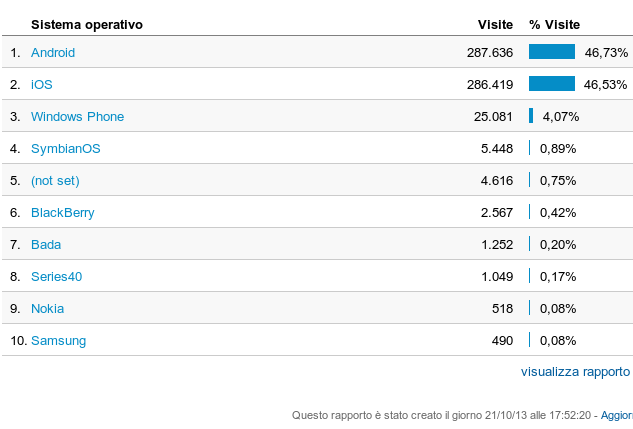Click the % Visite column header
The image size is (633, 429).
click(554, 23)
